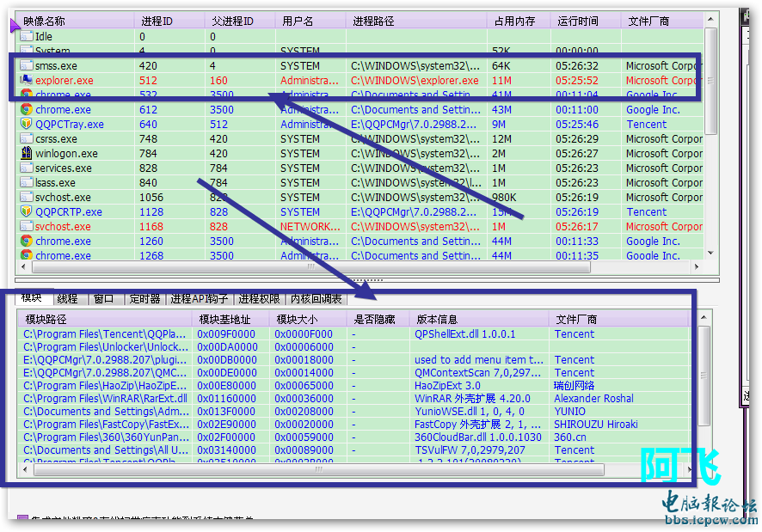Sort by 运行时间 column header
The height and width of the screenshot is (532, 762).
pos(586,21)
